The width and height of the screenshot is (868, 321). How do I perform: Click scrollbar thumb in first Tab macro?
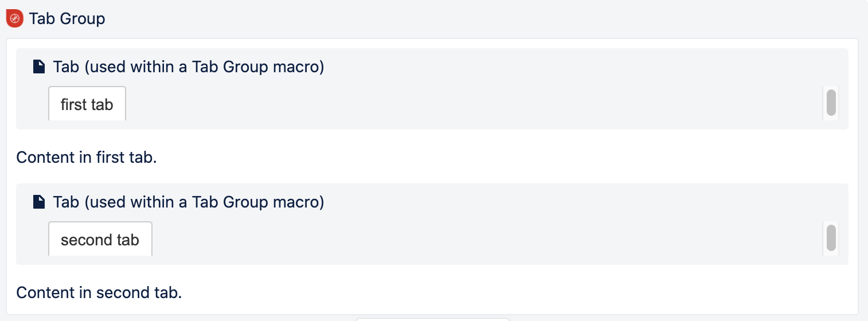click(831, 103)
